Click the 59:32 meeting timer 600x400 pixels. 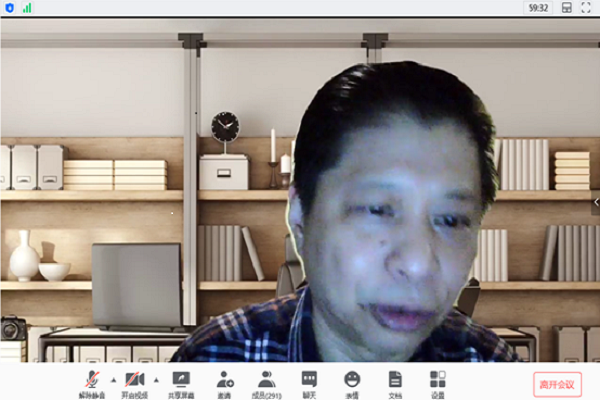(x=537, y=7)
